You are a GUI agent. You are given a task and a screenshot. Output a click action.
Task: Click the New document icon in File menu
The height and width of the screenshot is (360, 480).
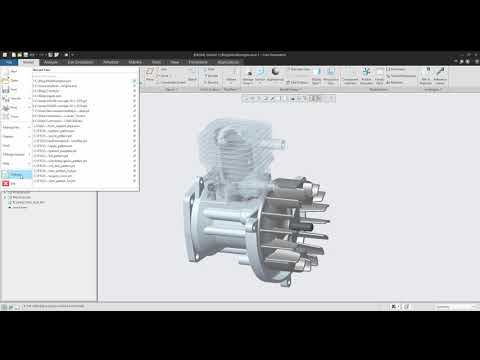tap(6, 71)
